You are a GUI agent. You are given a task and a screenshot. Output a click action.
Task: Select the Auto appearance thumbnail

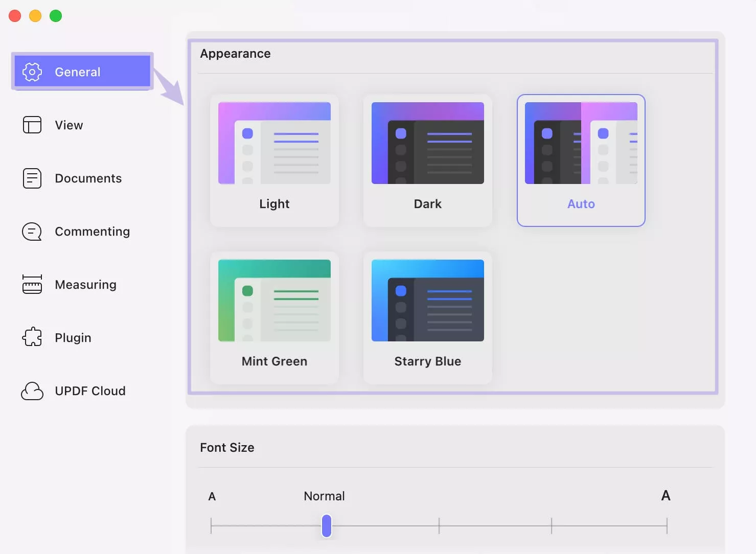pyautogui.click(x=581, y=143)
